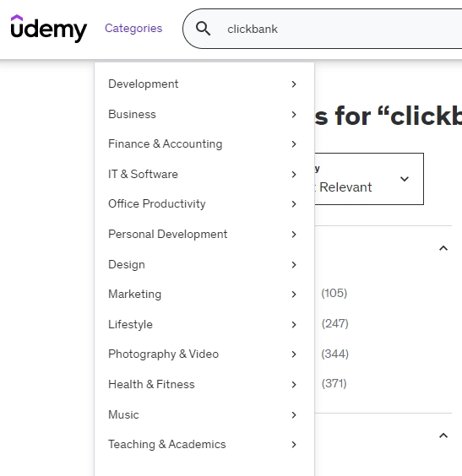Click the arrow icon beside Development
462x476 pixels.
pyautogui.click(x=293, y=84)
